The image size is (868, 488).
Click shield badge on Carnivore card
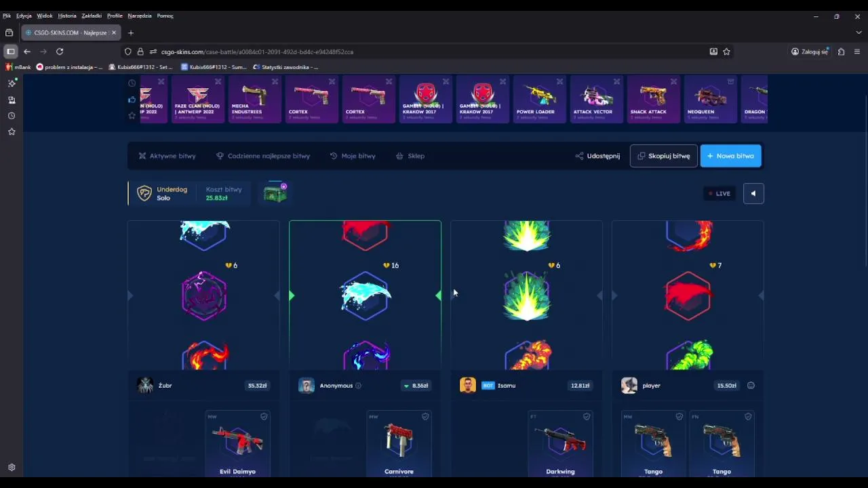click(x=425, y=416)
